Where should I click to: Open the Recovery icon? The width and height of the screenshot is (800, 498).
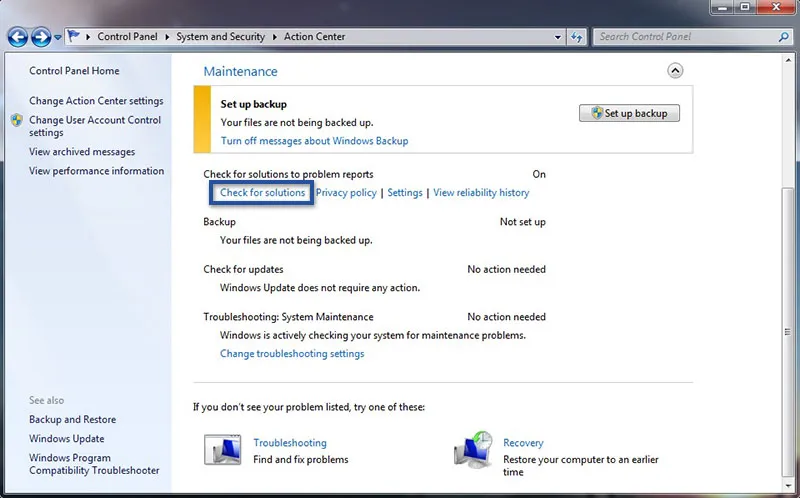472,450
